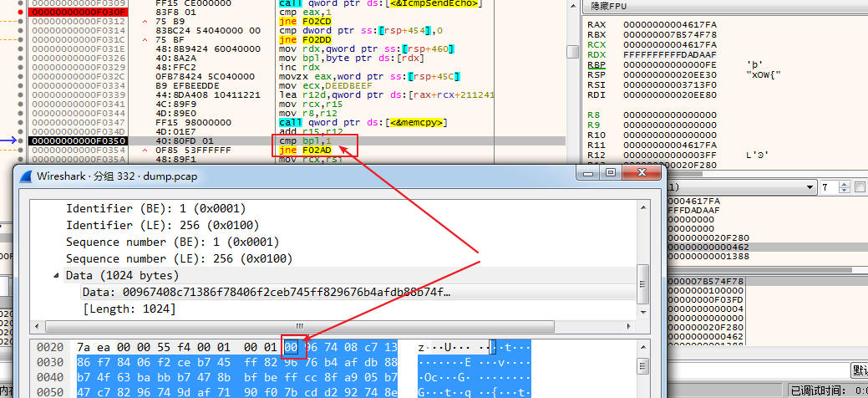Decrease the argument count spinner showing 7
Image resolution: width=868 pixels, height=398 pixels.
[845, 190]
